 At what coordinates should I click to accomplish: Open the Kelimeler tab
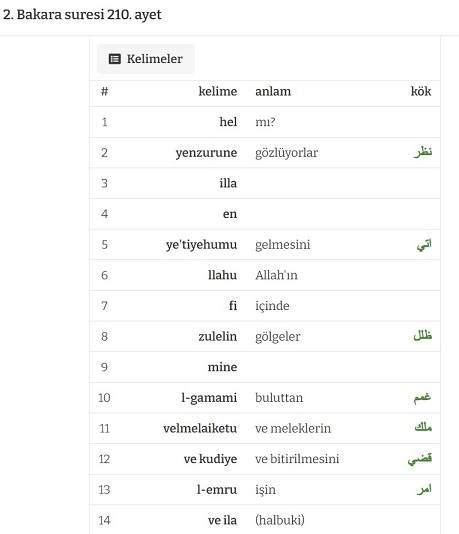tap(145, 59)
